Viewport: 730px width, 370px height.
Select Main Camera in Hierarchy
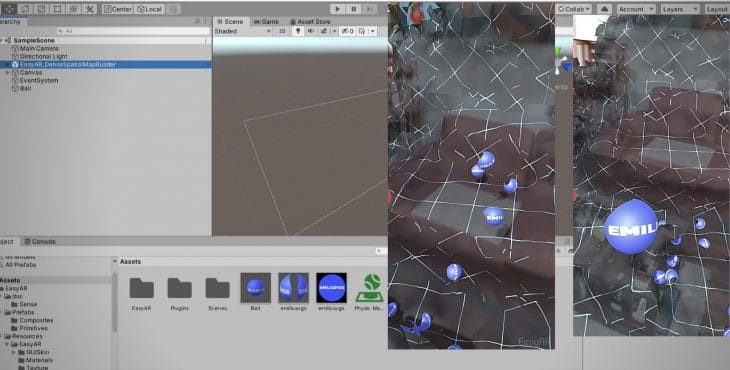click(39, 48)
